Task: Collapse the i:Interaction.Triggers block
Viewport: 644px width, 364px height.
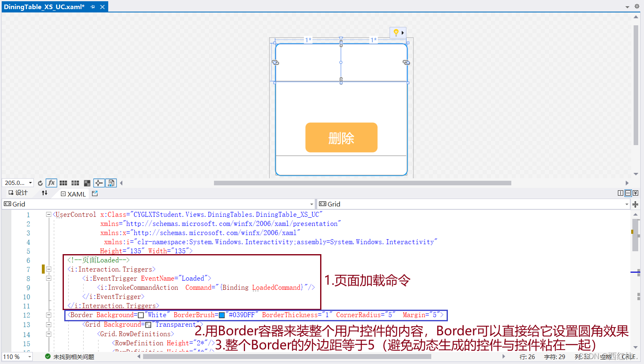Action: click(49, 269)
